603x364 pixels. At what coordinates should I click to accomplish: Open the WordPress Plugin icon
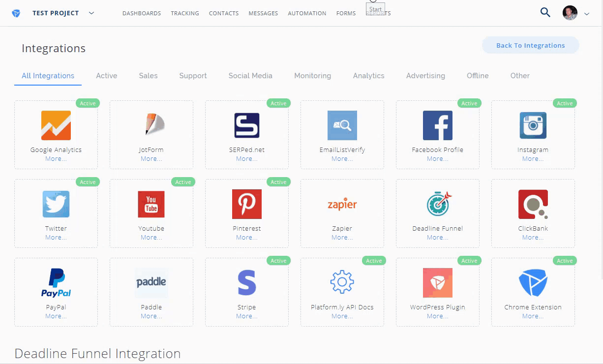click(438, 283)
